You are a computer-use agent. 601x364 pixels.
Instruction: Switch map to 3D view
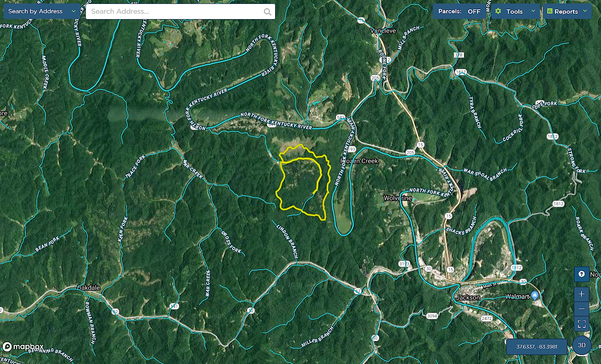coord(581,345)
